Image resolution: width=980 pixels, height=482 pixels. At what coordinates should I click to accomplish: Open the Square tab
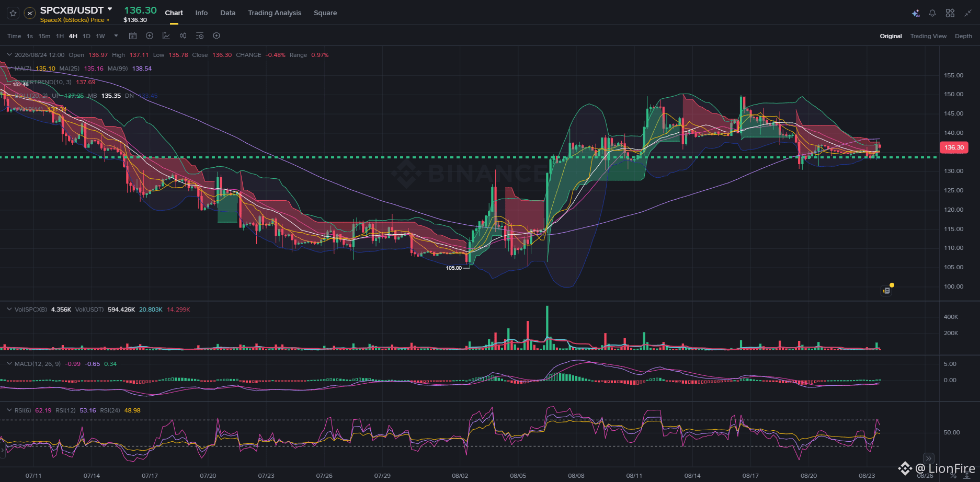(x=325, y=13)
